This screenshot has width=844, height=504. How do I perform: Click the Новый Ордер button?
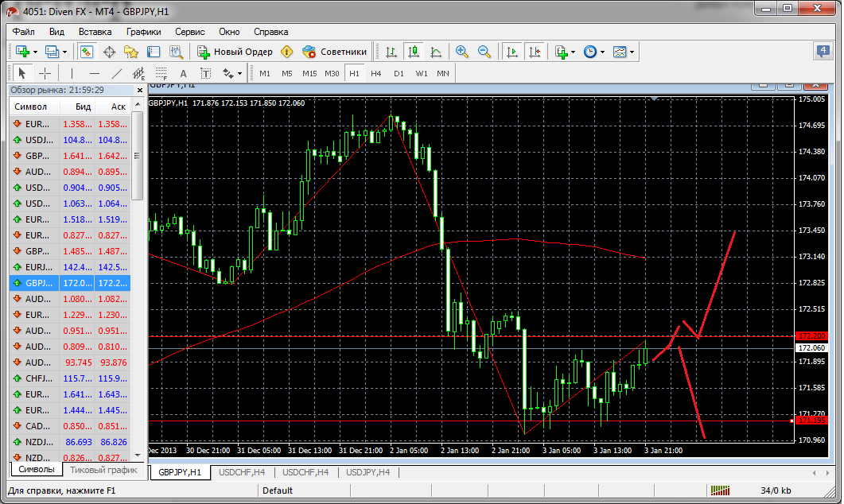235,52
